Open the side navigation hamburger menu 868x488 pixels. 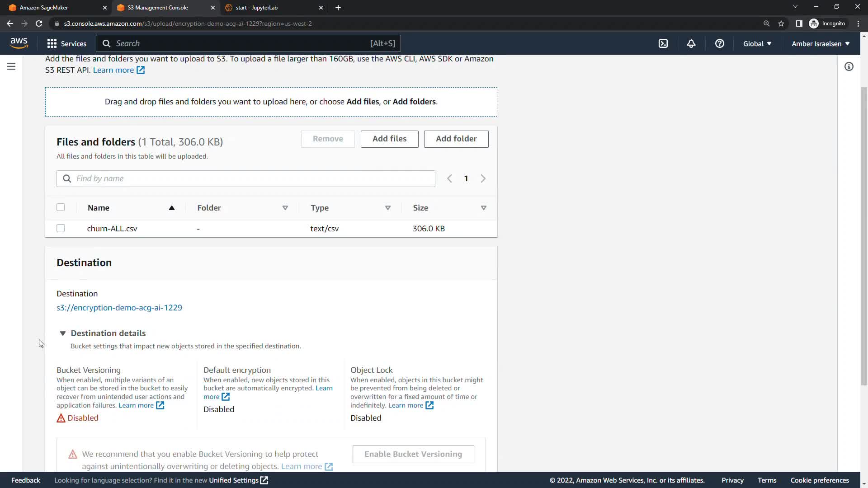coord(11,67)
